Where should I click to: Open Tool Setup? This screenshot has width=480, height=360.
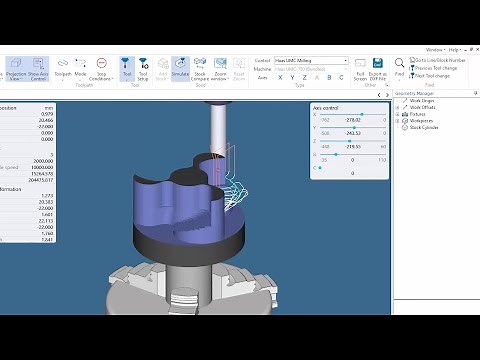[x=143, y=69]
